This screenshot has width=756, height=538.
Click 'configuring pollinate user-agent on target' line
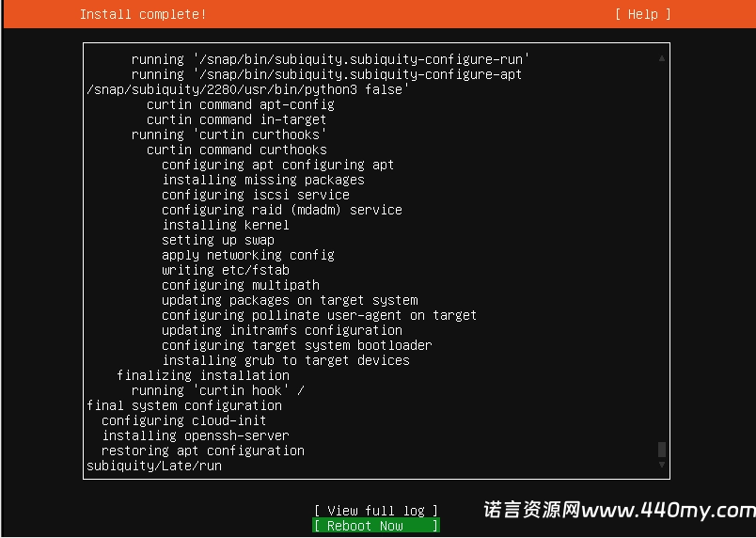tap(319, 315)
